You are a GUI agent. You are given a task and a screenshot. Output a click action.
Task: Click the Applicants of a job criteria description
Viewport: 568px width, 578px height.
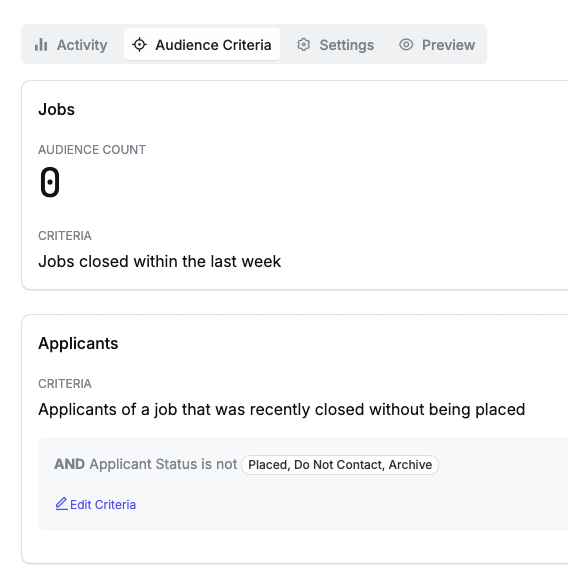click(x=282, y=410)
